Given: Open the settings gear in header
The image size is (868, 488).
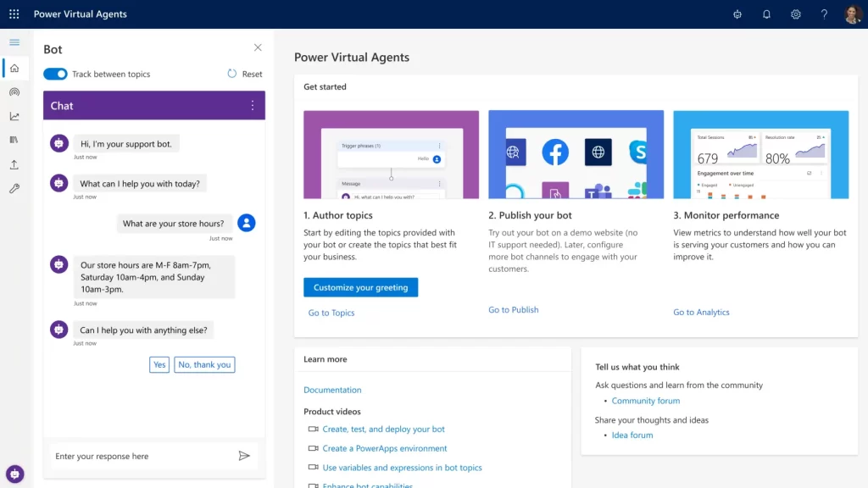Looking at the screenshot, I should pyautogui.click(x=795, y=14).
